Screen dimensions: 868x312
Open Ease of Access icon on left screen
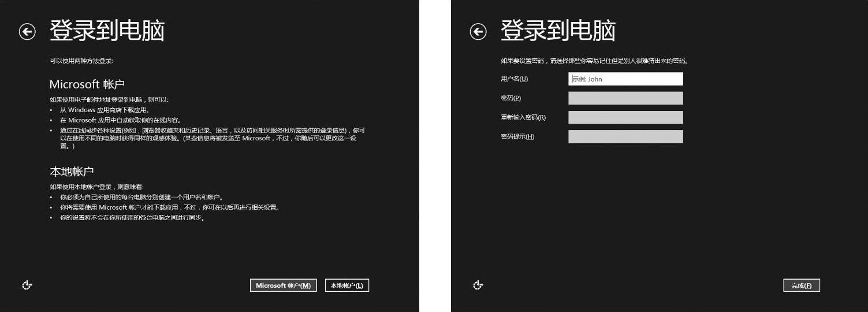pos(27,285)
